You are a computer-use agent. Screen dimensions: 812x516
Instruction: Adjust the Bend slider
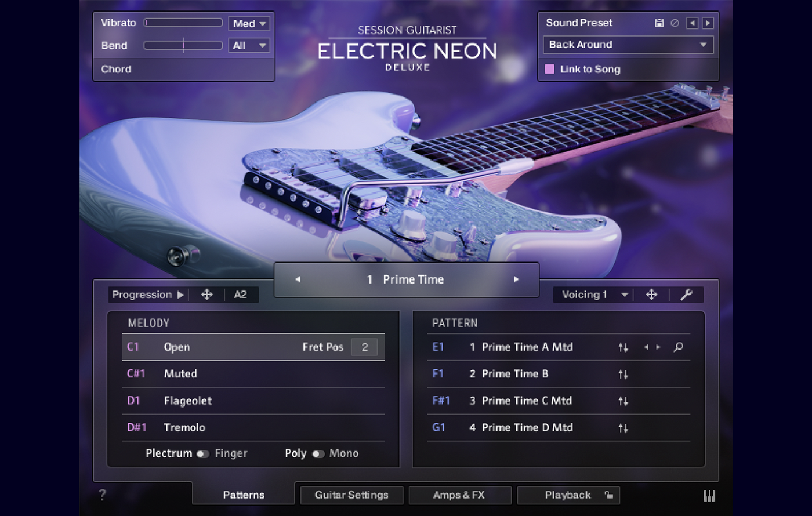coord(183,45)
